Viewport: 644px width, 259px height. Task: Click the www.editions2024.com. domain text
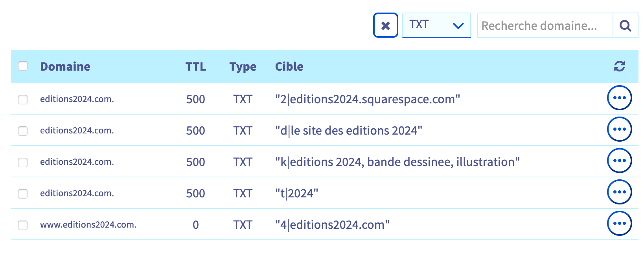pyautogui.click(x=88, y=225)
